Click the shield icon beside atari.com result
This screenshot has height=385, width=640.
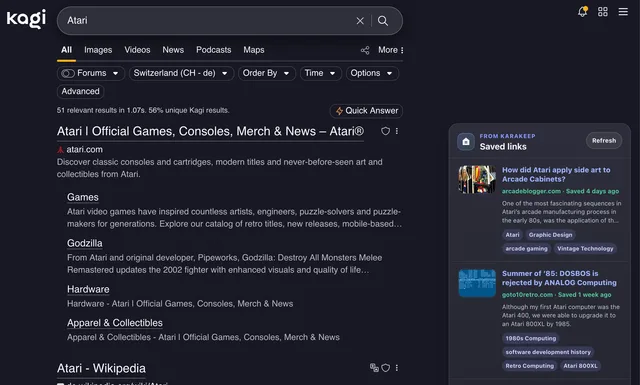click(x=385, y=131)
